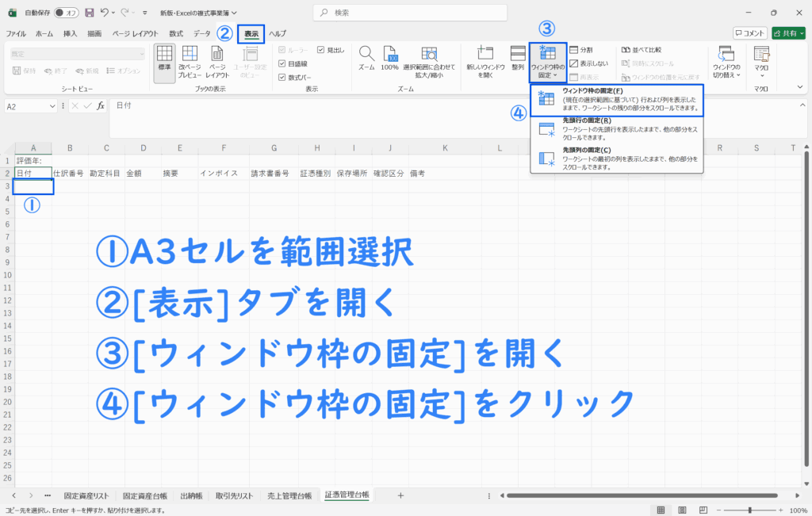
Task: Click the save icon in title bar
Action: click(89, 13)
